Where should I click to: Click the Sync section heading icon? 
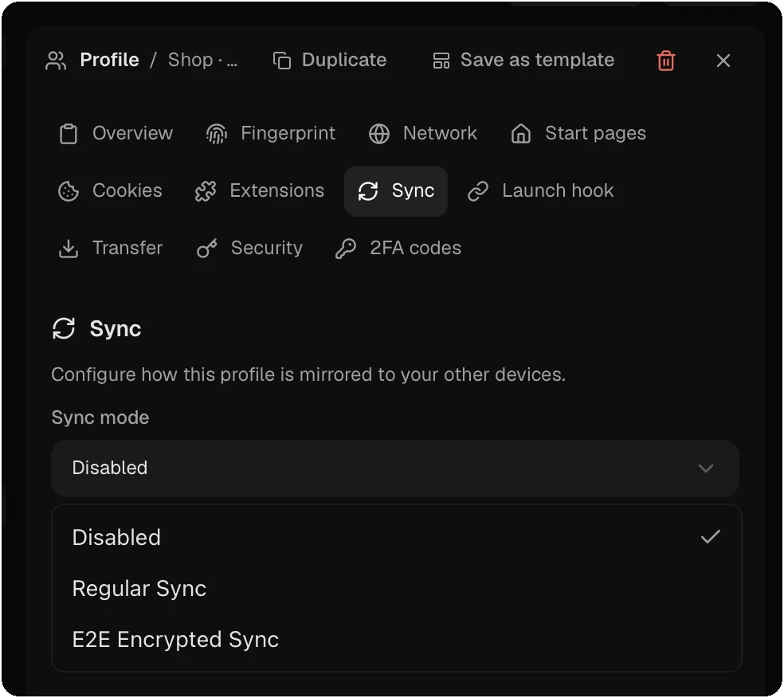[x=64, y=329]
